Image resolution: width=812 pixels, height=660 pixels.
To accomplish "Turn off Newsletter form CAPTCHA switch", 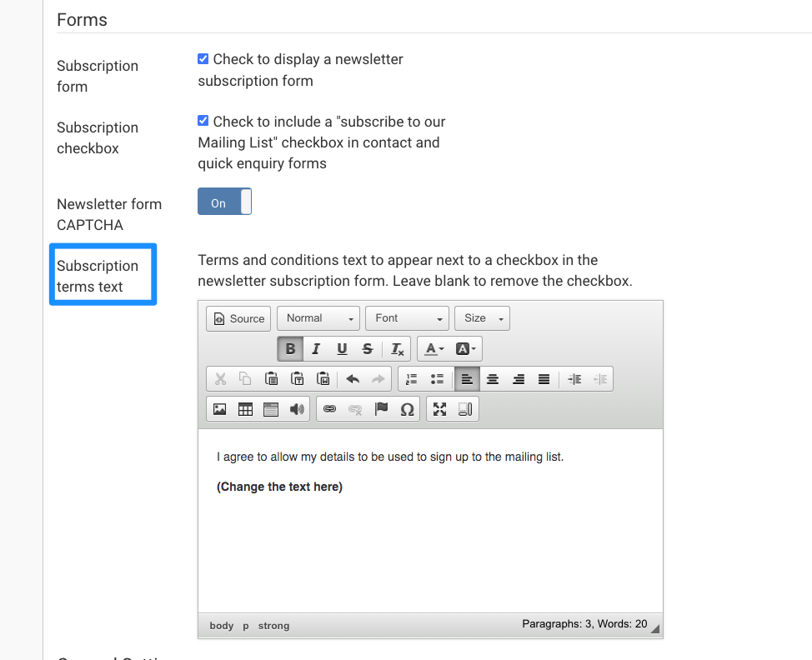I will pyautogui.click(x=224, y=202).
